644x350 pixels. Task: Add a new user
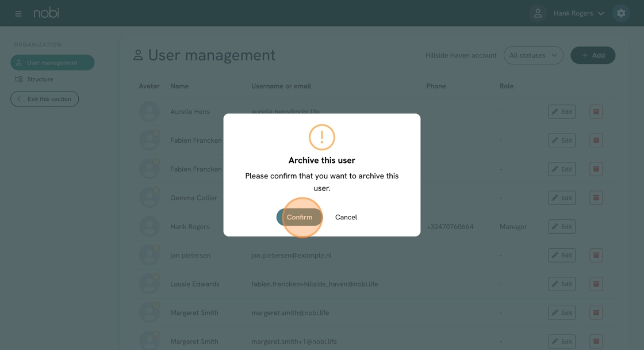[593, 55]
